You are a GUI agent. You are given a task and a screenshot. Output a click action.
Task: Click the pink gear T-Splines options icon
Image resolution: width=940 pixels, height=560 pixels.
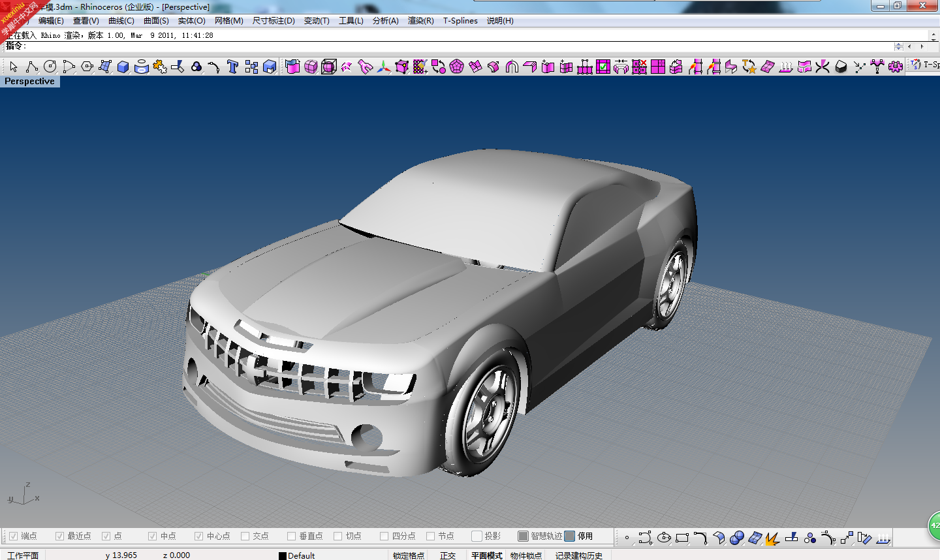tap(896, 67)
